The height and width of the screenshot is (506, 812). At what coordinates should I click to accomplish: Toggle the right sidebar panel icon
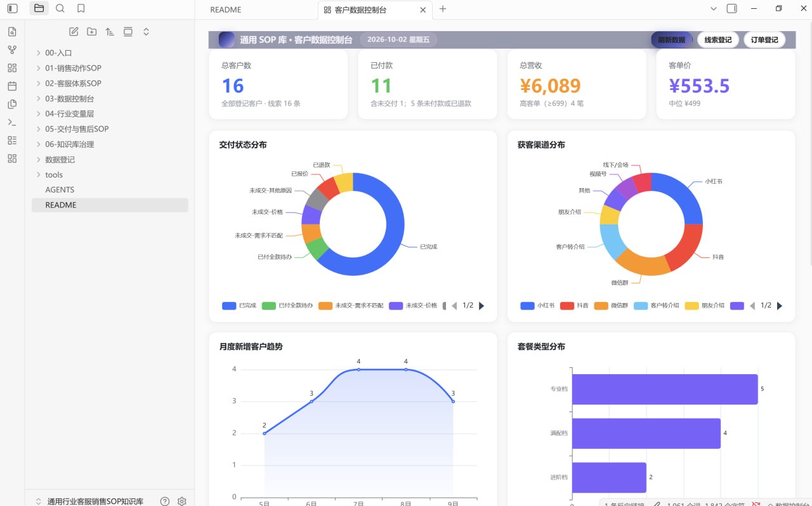click(731, 9)
